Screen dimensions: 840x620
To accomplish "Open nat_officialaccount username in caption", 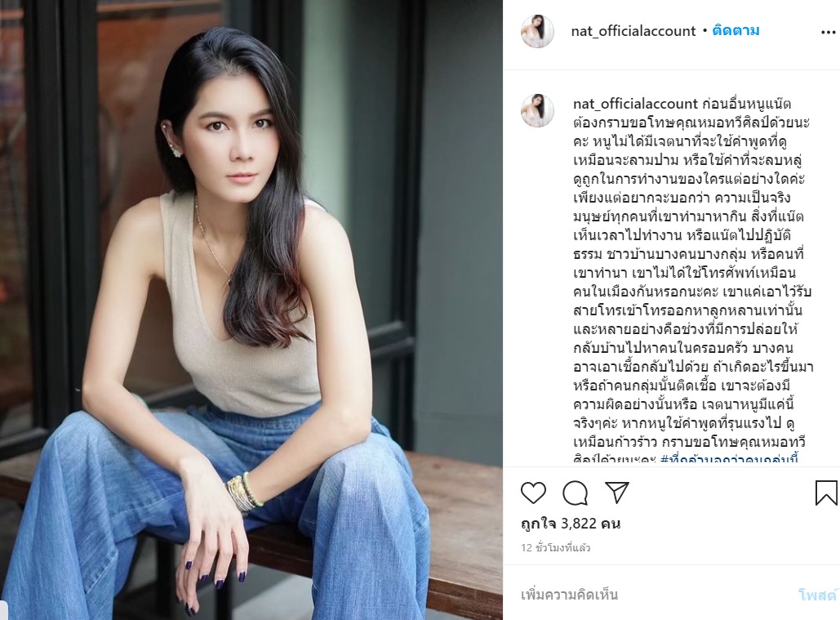I will 635,104.
